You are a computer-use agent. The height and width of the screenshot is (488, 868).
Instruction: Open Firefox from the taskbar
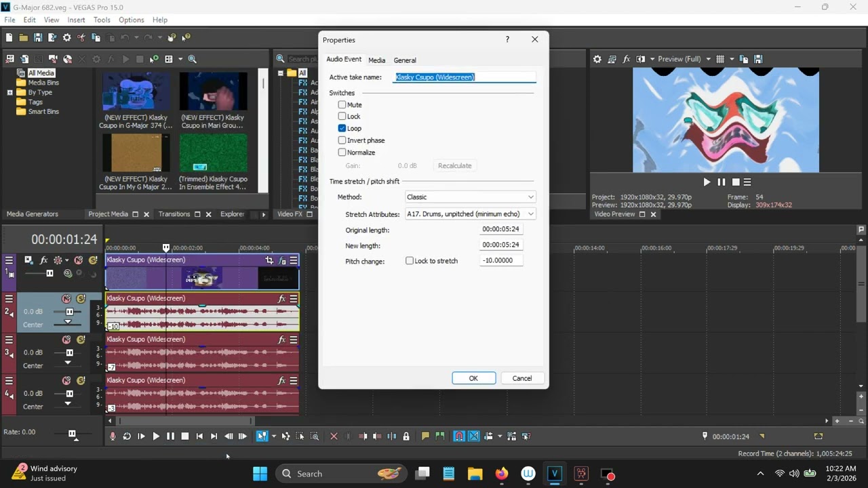click(x=502, y=474)
